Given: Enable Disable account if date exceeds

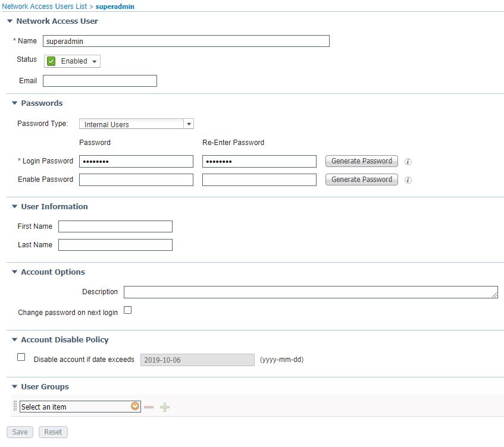Looking at the screenshot, I should click(21, 357).
